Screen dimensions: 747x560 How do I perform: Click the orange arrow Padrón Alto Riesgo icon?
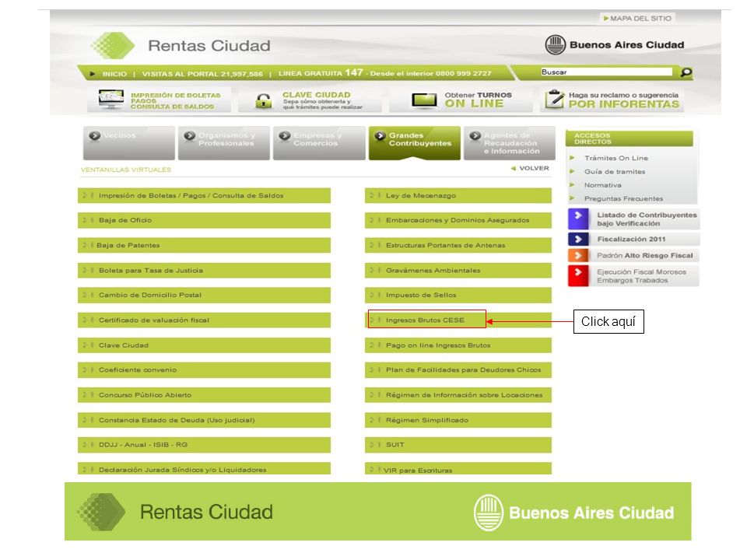click(x=578, y=255)
